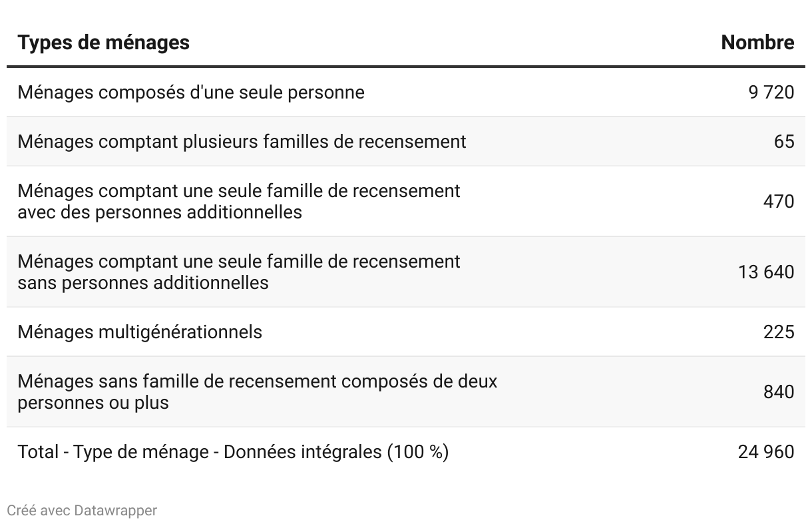Viewport: 812px width, 526px height.
Task: Click the 'Nombre' column header
Action: click(757, 43)
